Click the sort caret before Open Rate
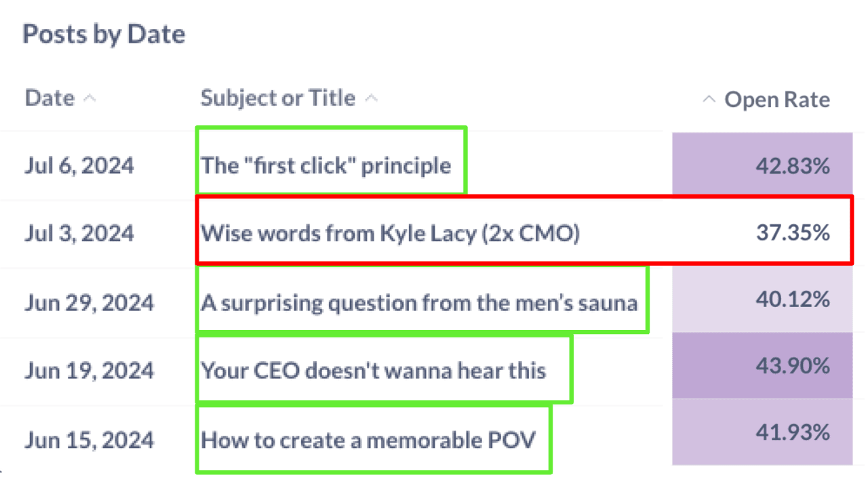Viewport: 868px width, 492px height. point(709,100)
